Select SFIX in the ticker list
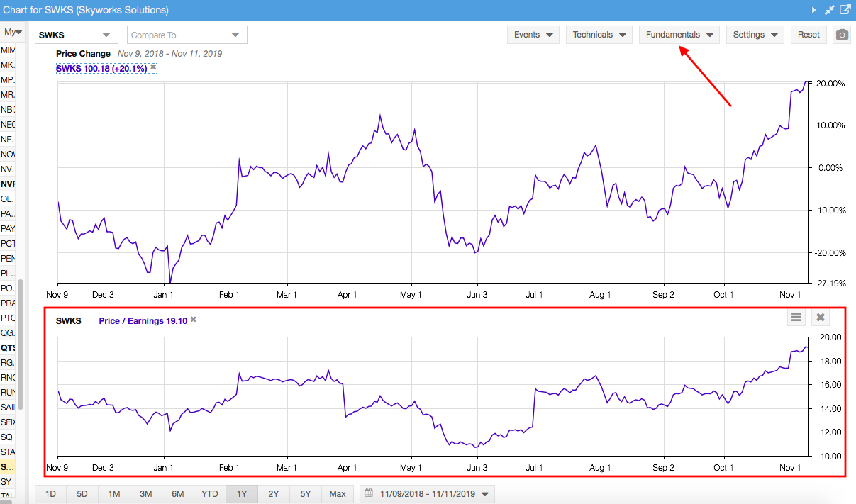856x504 pixels. (x=8, y=422)
